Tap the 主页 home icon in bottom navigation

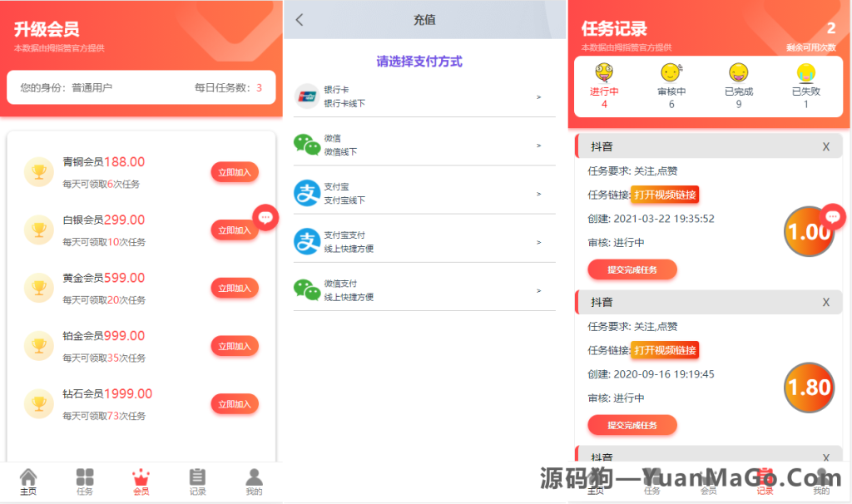click(27, 476)
